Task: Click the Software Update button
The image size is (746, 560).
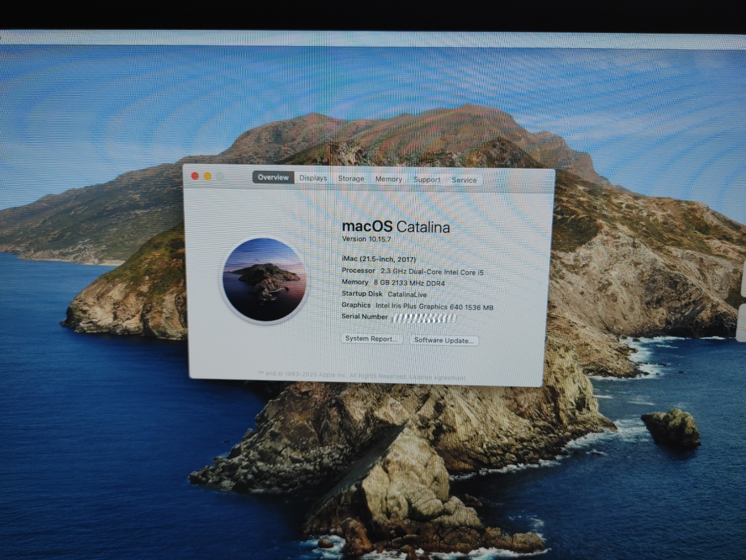Action: tap(444, 340)
